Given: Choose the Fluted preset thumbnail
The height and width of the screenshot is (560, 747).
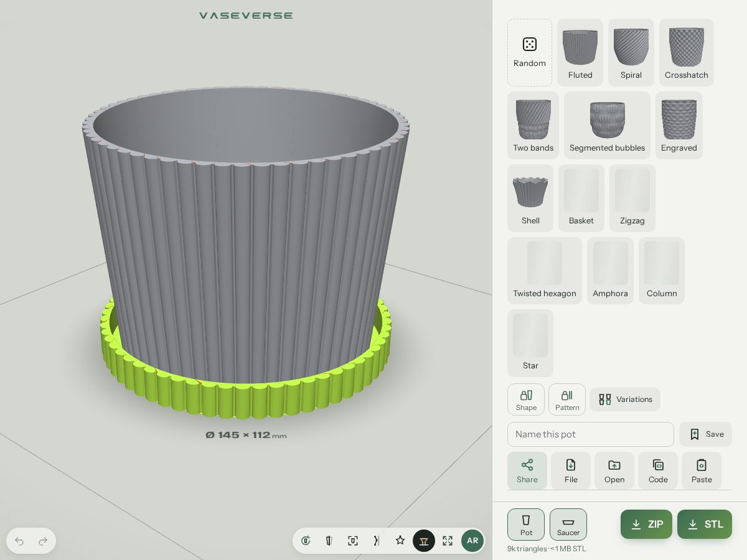Looking at the screenshot, I should pyautogui.click(x=580, y=52).
